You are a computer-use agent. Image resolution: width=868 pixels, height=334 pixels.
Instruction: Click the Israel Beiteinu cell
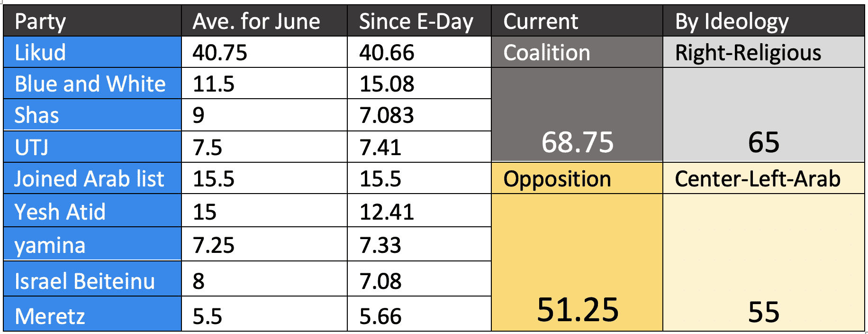tap(92, 280)
